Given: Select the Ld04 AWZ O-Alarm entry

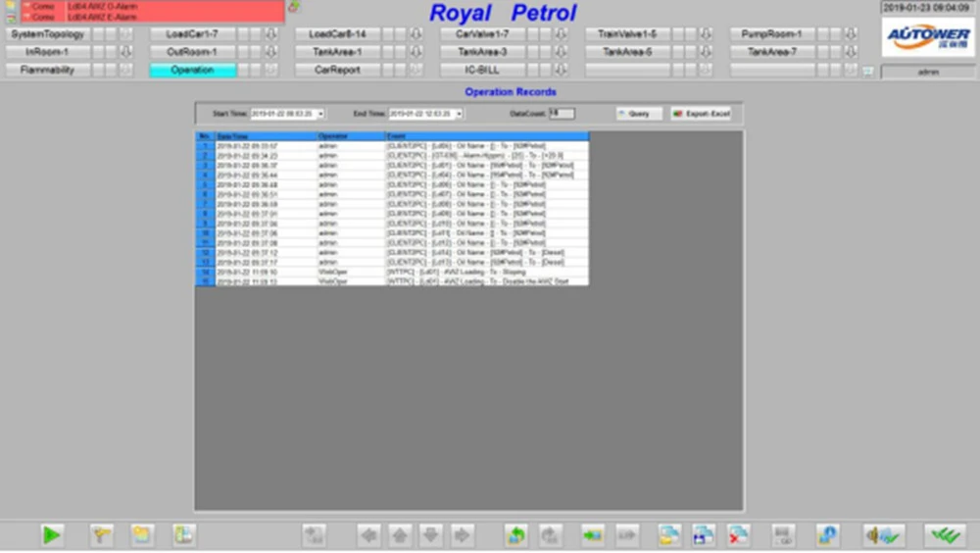Looking at the screenshot, I should [153, 6].
